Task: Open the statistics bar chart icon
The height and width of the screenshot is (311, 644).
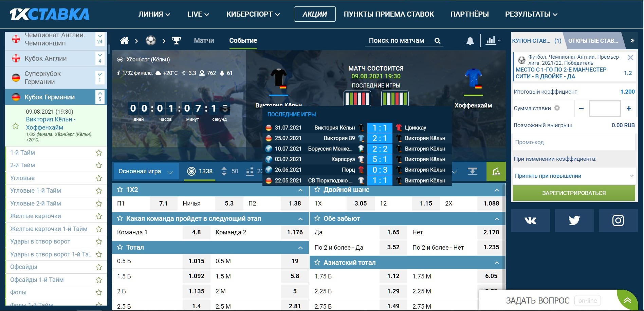Action: coord(491,41)
